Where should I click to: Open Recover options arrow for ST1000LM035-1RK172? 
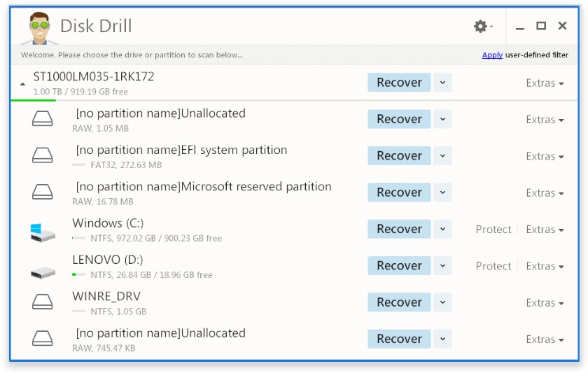(x=442, y=83)
